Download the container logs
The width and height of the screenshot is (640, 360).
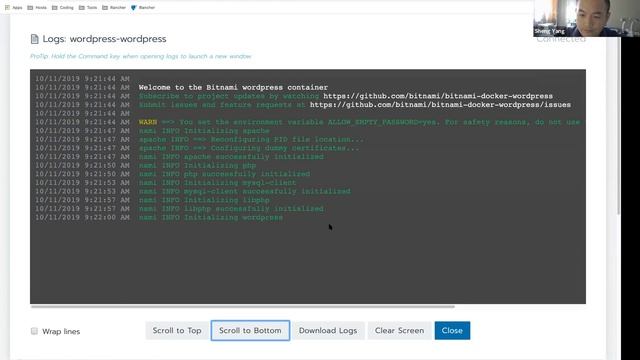point(328,331)
